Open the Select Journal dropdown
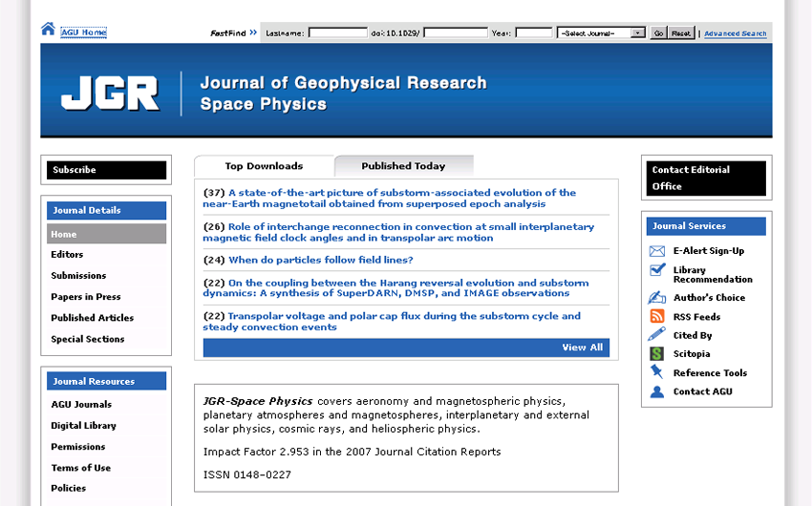Image resolution: width=812 pixels, height=506 pixels. click(x=601, y=33)
